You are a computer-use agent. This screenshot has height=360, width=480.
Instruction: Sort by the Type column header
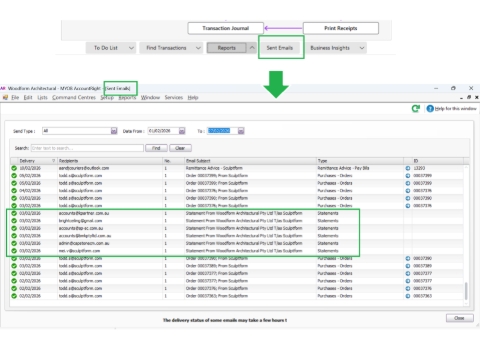click(359, 161)
